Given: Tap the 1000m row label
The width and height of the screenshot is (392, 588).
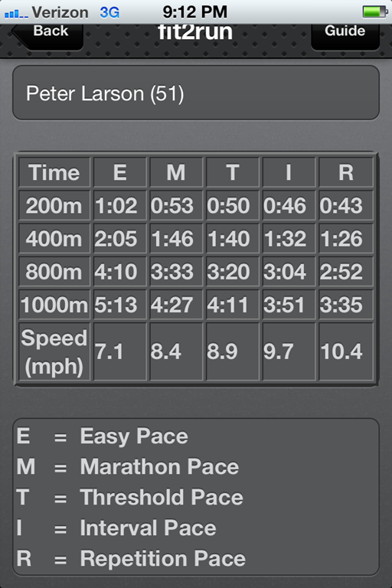Looking at the screenshot, I should click(x=54, y=304).
